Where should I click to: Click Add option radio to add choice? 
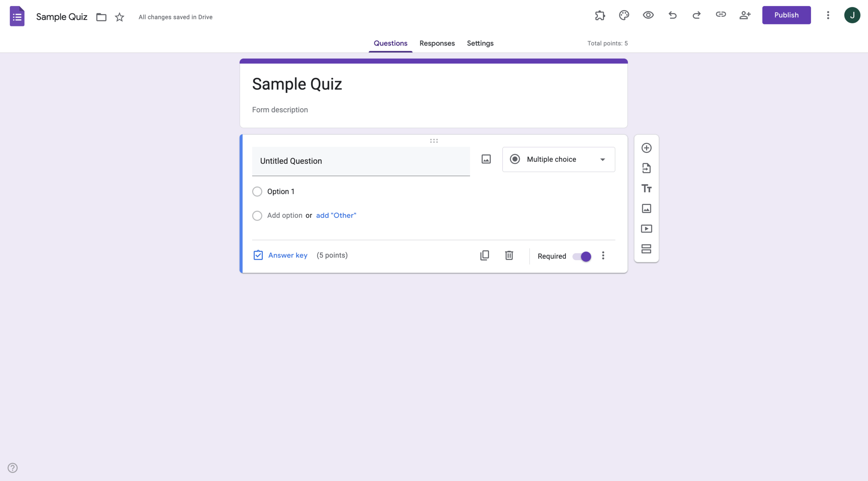257,215
